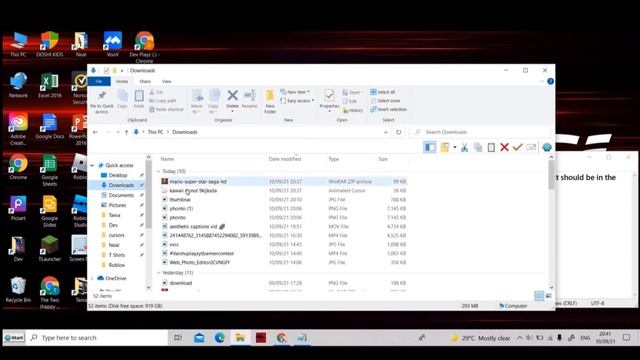Click the paste clipboard icon in extra toolbar
This screenshot has width=640, height=360.
491,147
